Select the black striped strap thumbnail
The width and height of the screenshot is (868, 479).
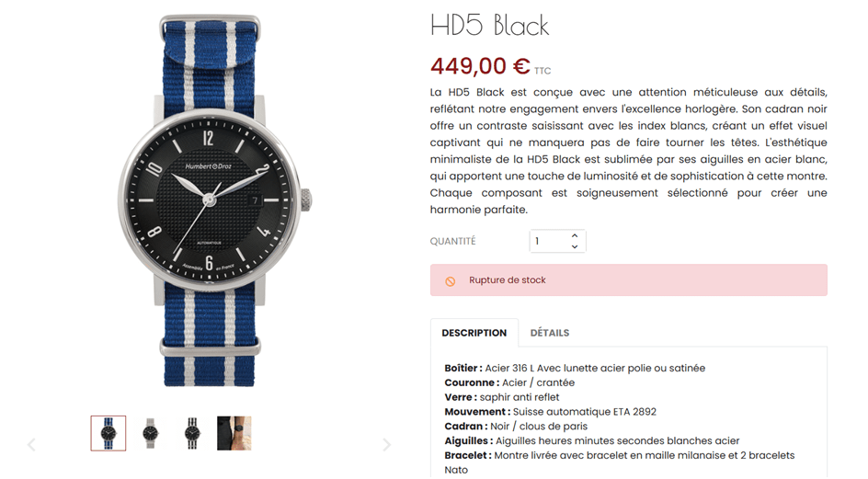point(192,433)
